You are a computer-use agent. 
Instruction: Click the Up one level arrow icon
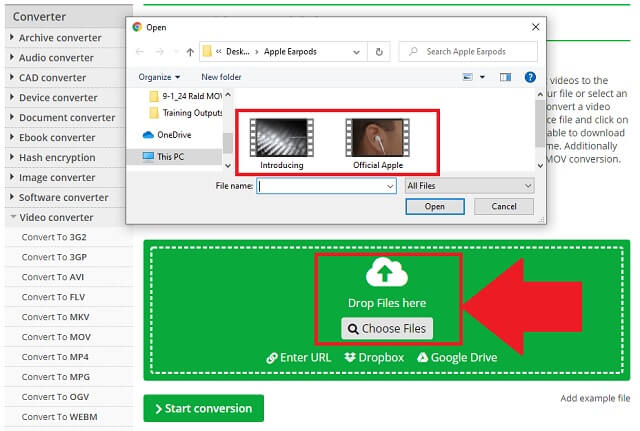pyautogui.click(x=190, y=51)
